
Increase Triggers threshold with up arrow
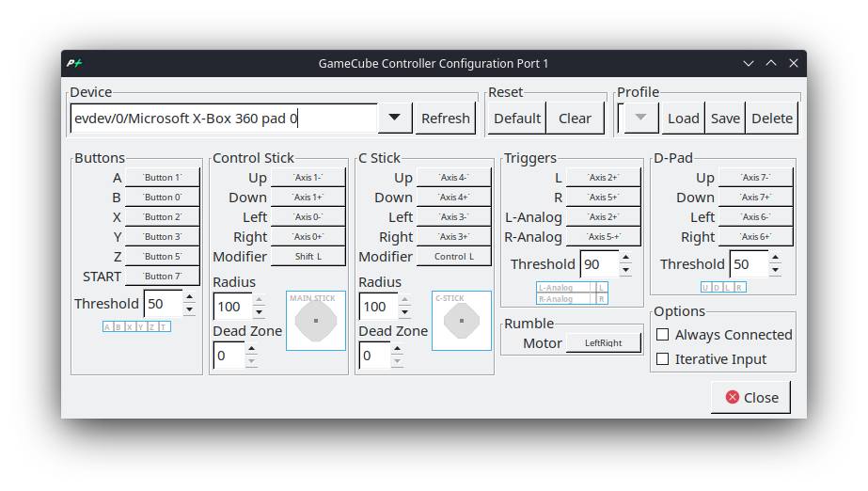point(625,258)
